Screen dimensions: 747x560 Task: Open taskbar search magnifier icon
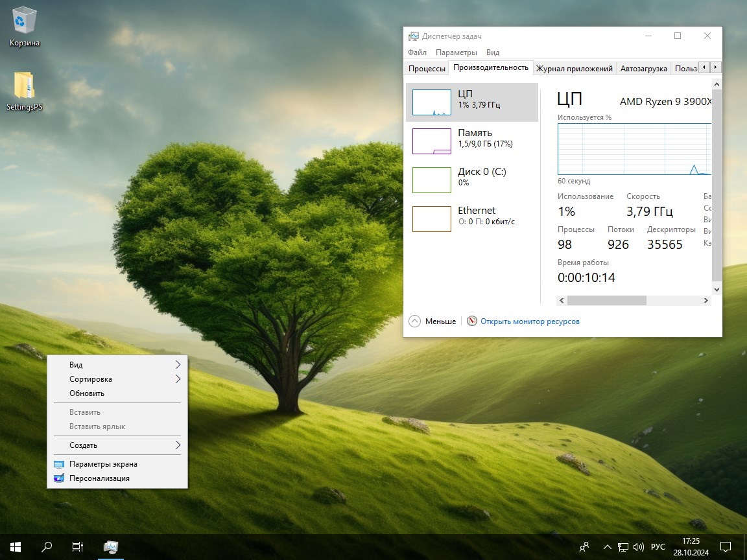(x=47, y=546)
